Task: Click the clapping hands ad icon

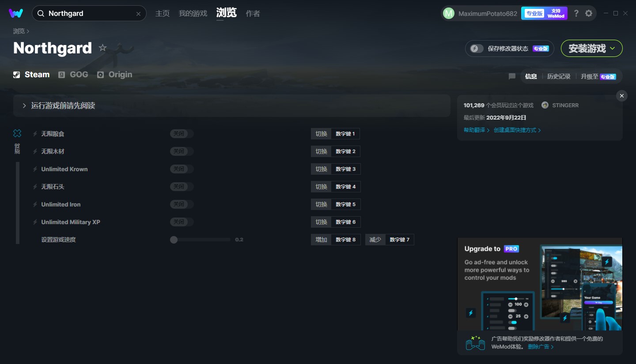Action: [x=475, y=343]
